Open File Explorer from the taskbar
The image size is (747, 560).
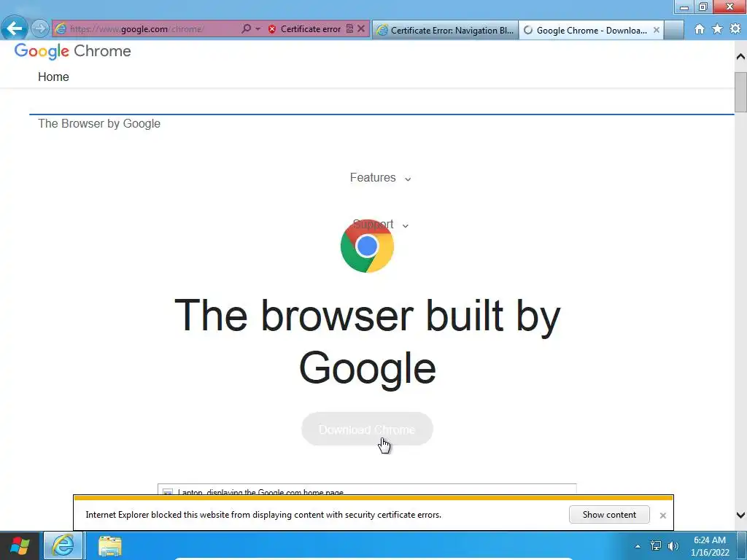[x=110, y=545]
